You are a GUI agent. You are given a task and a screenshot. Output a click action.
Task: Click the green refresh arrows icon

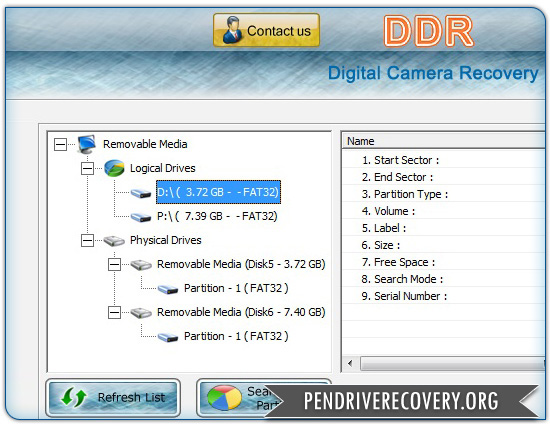(73, 397)
